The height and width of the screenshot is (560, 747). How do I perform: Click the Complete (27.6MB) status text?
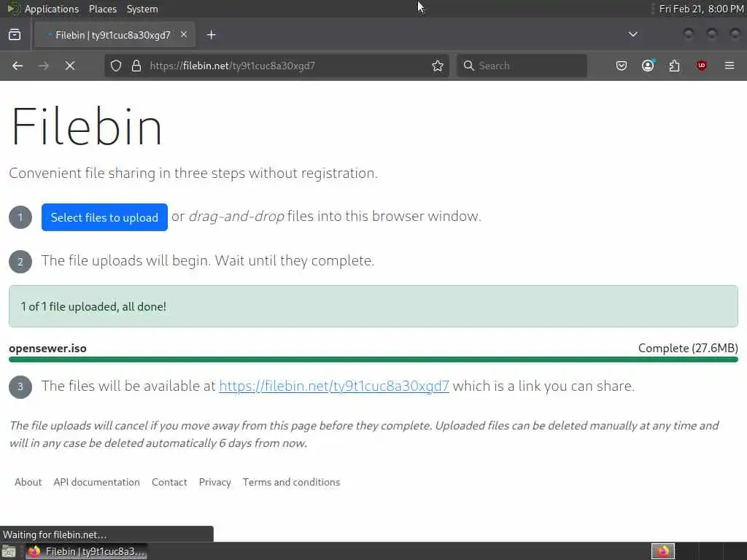click(688, 348)
